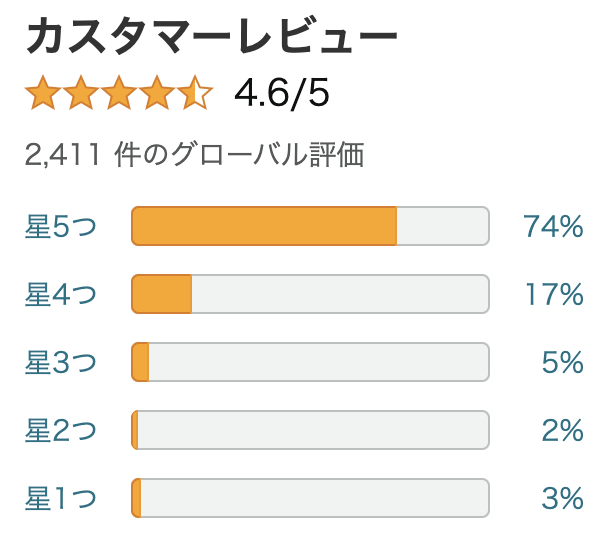
Task: Select the 17% percentage link
Action: coord(554,294)
